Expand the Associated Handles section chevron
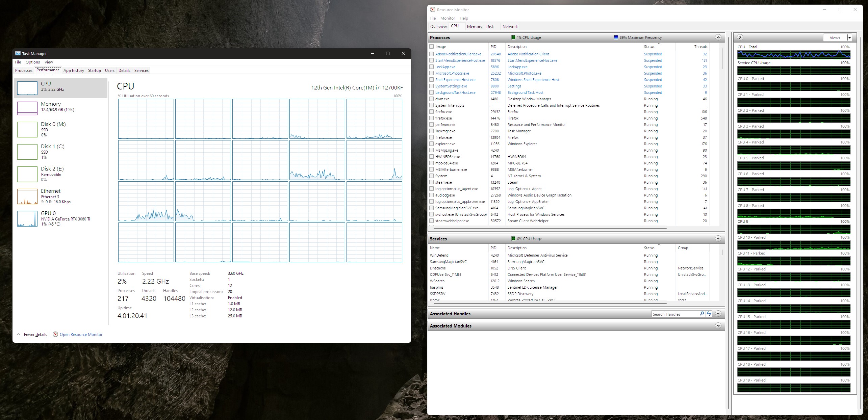868x420 pixels. pos(718,314)
